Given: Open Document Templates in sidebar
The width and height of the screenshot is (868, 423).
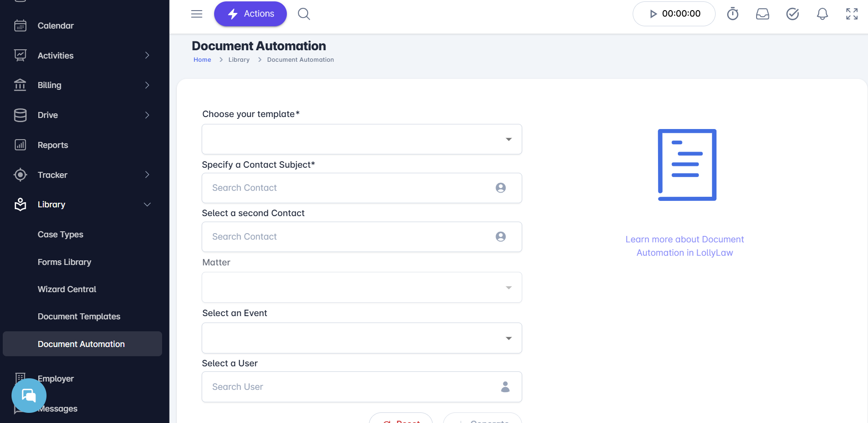Looking at the screenshot, I should (x=79, y=317).
